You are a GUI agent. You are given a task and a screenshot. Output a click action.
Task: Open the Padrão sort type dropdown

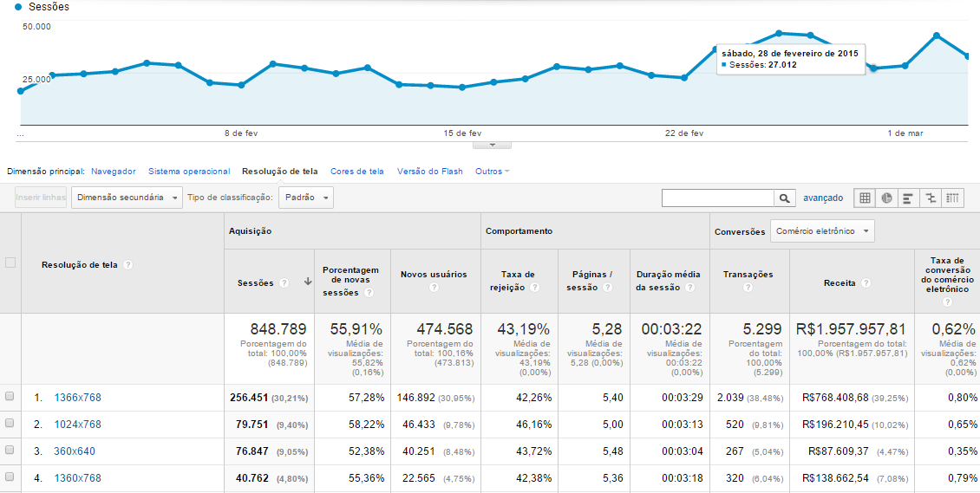coord(305,198)
